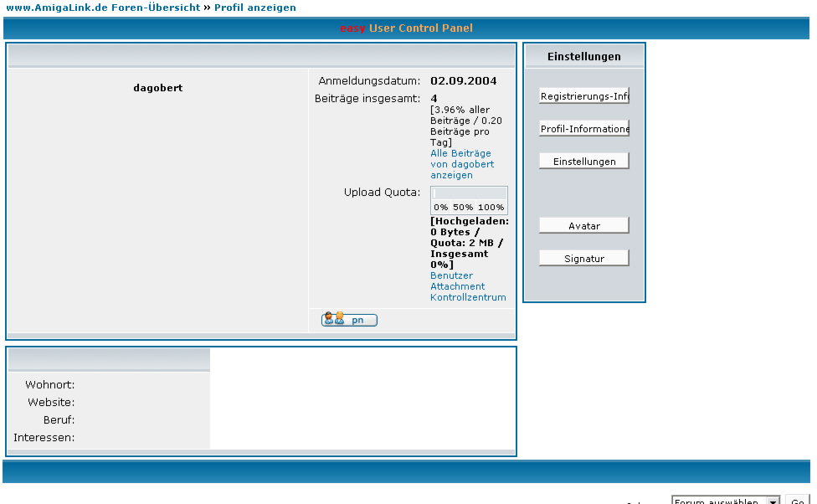Click the Interessen field label
Viewport: 817px width, 504px height.
point(44,437)
